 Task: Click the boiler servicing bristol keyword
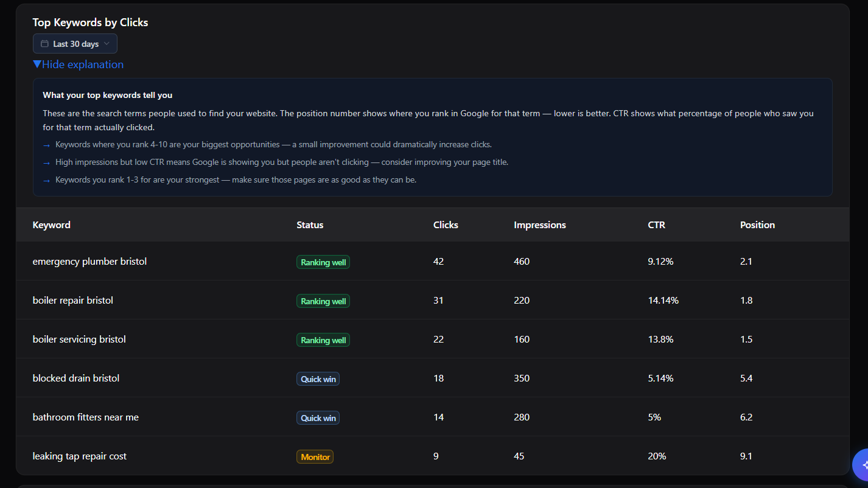79,340
